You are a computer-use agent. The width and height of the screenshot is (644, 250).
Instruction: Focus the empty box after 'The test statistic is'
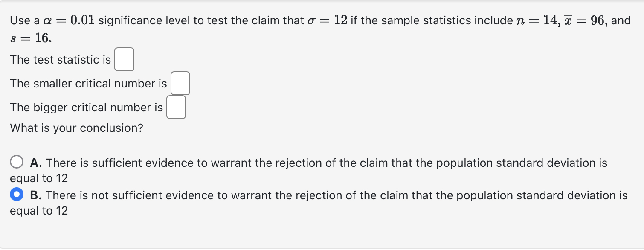click(x=124, y=59)
